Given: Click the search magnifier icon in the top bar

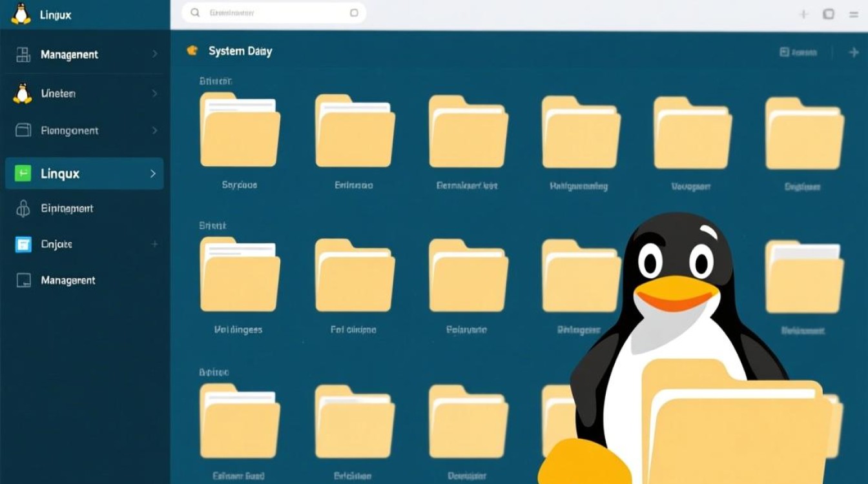Looking at the screenshot, I should pos(194,12).
